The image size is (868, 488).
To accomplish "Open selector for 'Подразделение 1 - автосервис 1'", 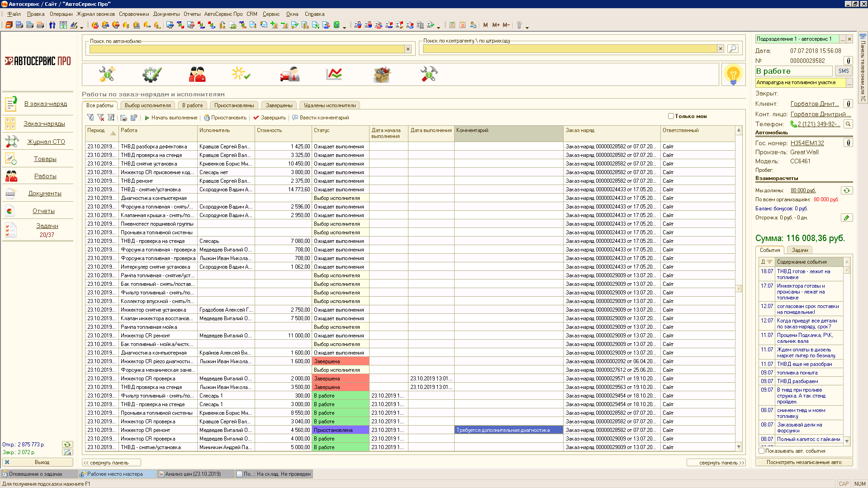I will tap(842, 39).
